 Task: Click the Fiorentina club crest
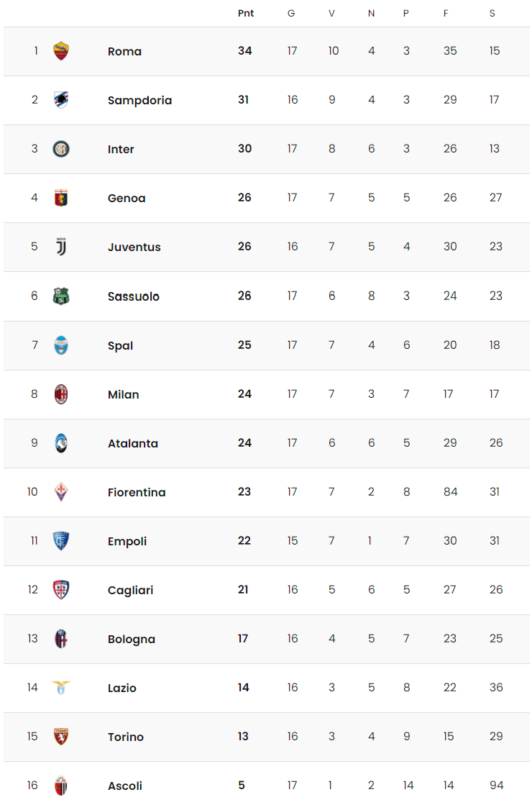tap(61, 492)
